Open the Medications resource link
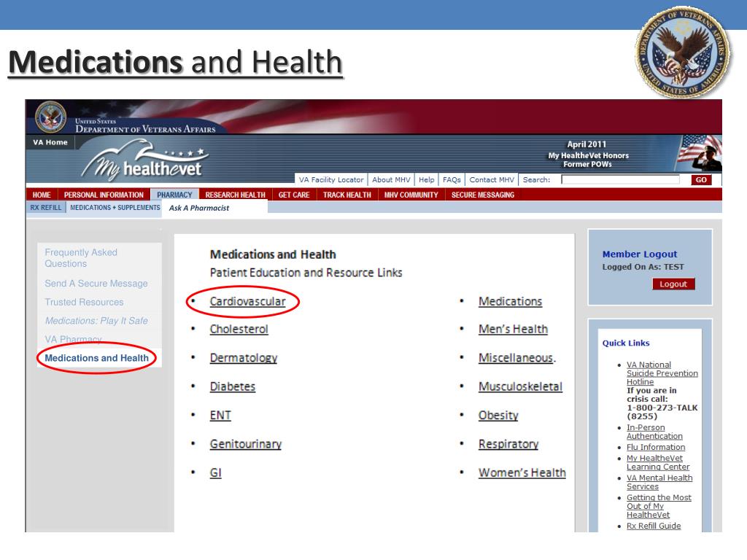The width and height of the screenshot is (747, 560). pyautogui.click(x=510, y=301)
